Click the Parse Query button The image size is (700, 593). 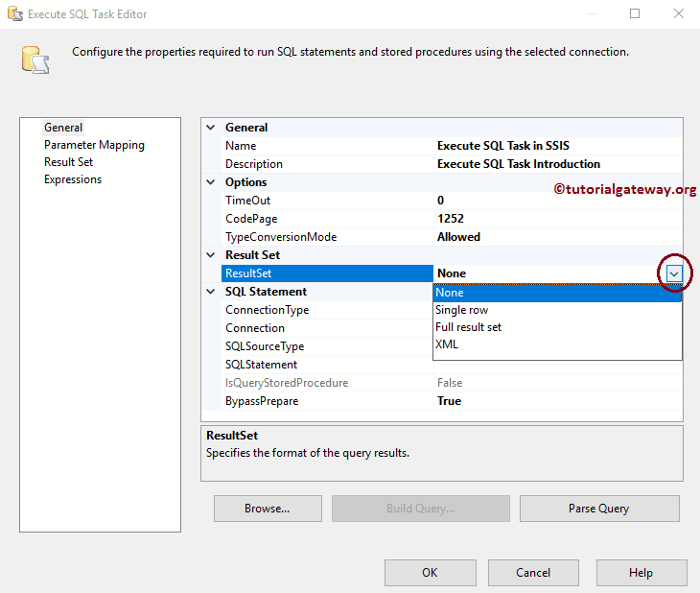(x=599, y=509)
